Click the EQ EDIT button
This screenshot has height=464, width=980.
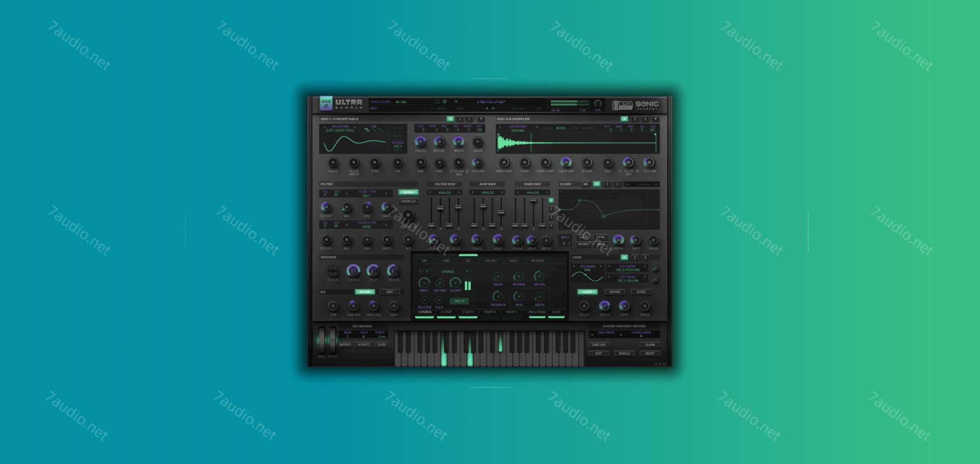[x=390, y=292]
